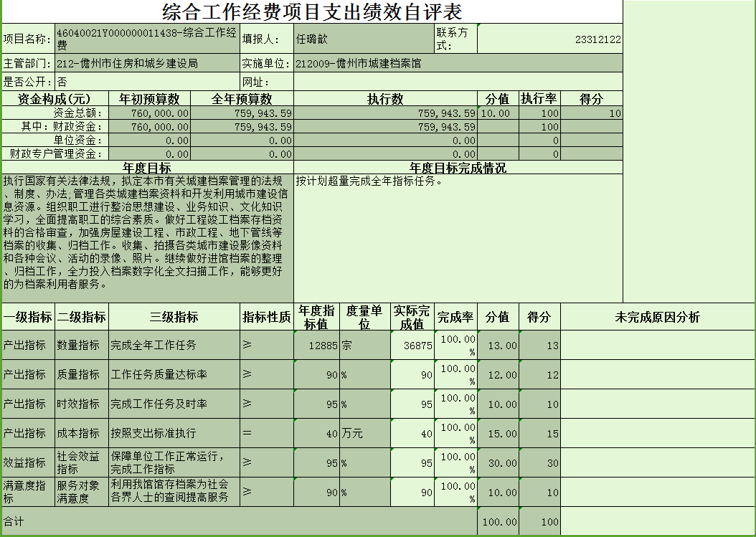The image size is (756, 537).
Task: Select the 年度指标值 column header
Action: coord(316,317)
